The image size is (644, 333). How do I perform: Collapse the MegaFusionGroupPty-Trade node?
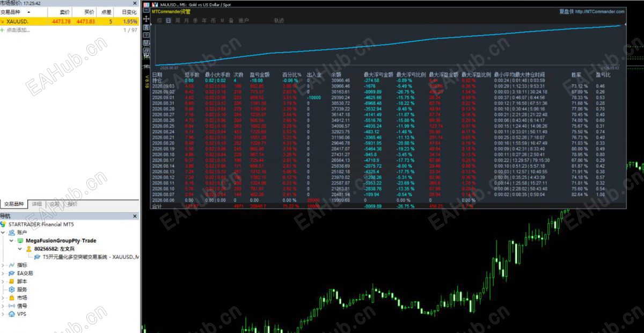12,241
